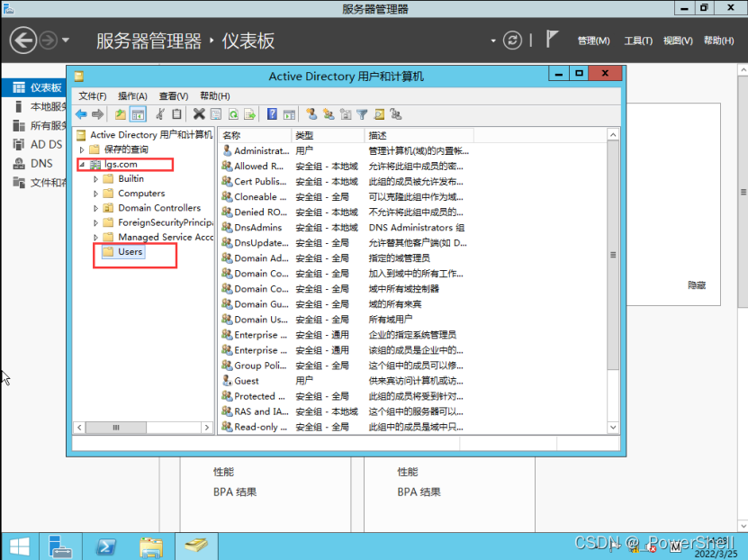748x560 pixels.
Task: Open File Explorer from the taskbar
Action: point(151,546)
